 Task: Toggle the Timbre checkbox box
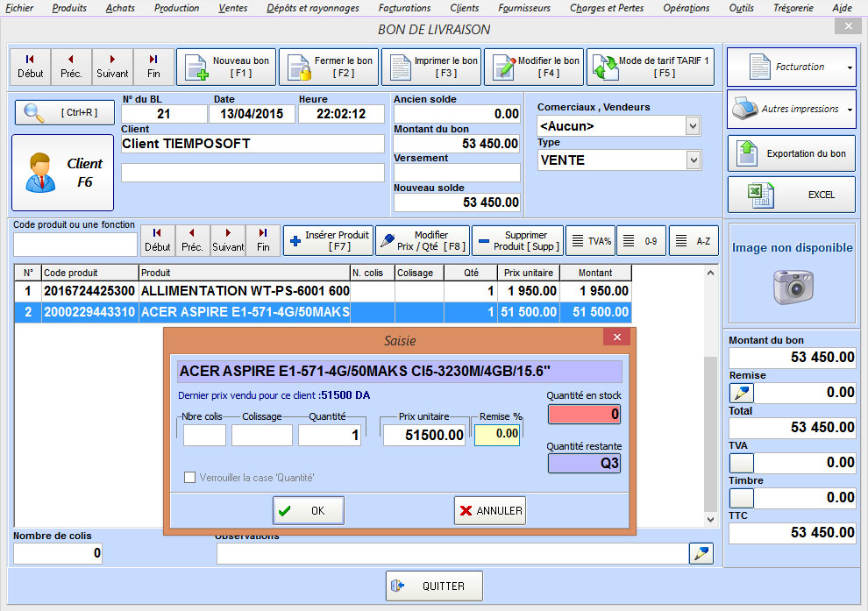[742, 498]
